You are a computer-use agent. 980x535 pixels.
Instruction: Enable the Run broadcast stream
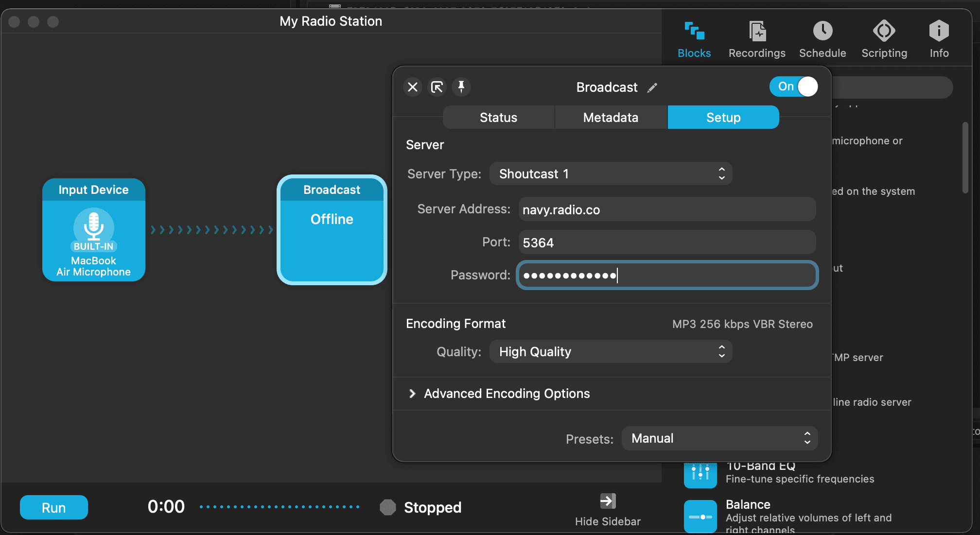click(x=52, y=507)
